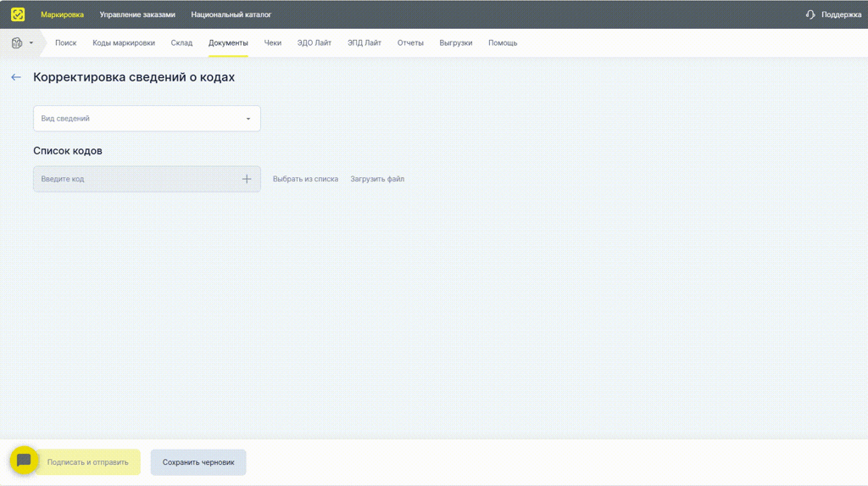Click the Загрузить файл link
The width and height of the screenshot is (868, 486).
pos(377,179)
